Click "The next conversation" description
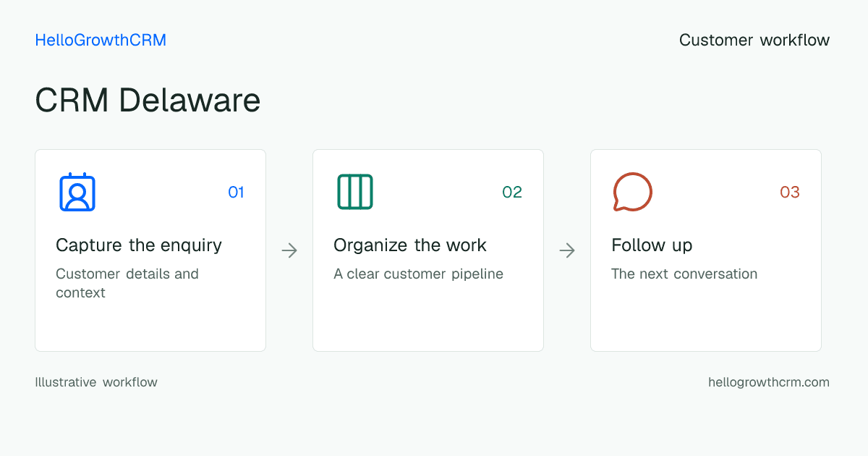This screenshot has width=868, height=456. 684,274
